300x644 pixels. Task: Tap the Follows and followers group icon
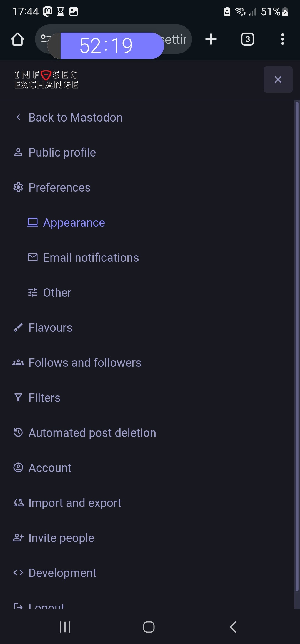18,363
